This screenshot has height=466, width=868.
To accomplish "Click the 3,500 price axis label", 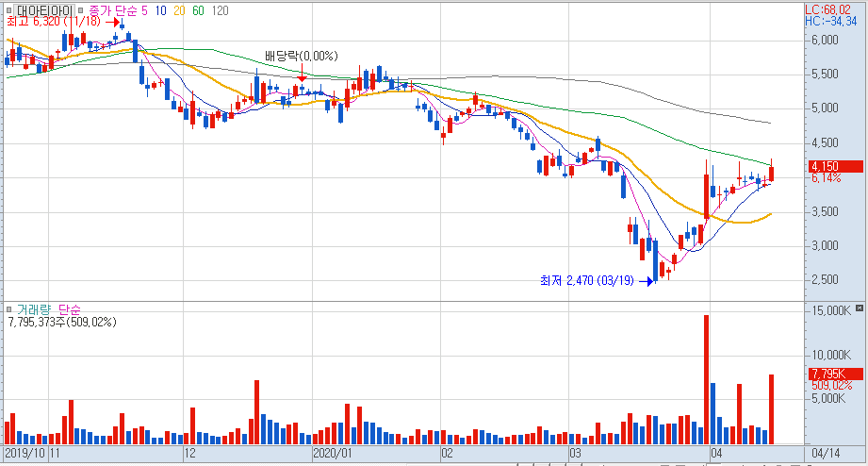I will pos(825,211).
